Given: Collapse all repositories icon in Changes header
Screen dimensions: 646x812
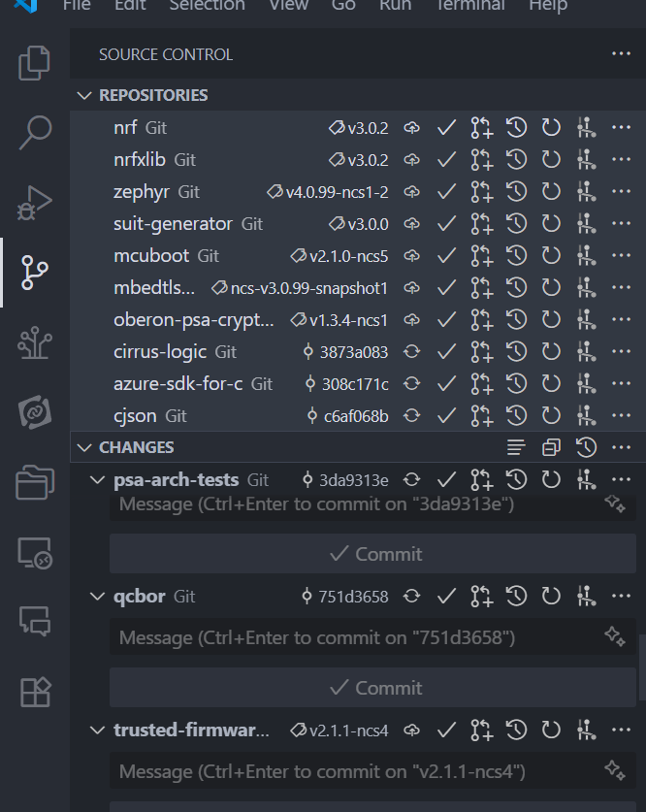Looking at the screenshot, I should [551, 447].
